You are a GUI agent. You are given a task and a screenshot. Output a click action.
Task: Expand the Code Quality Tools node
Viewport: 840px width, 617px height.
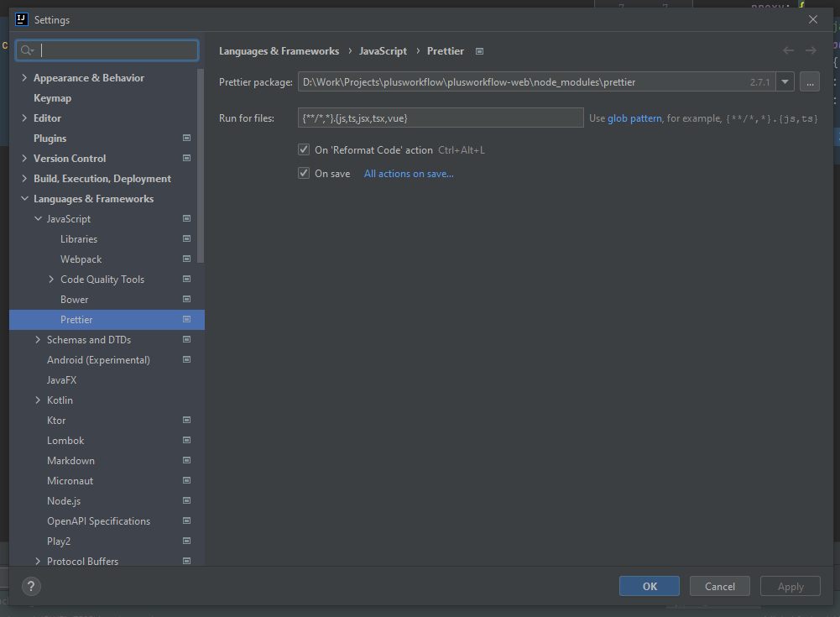pyautogui.click(x=51, y=280)
